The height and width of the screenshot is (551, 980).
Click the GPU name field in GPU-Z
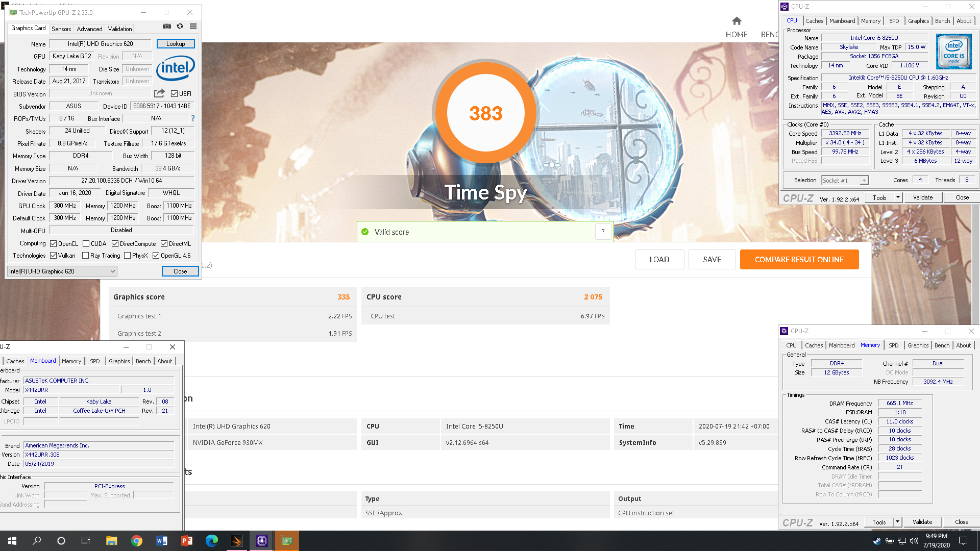point(100,44)
